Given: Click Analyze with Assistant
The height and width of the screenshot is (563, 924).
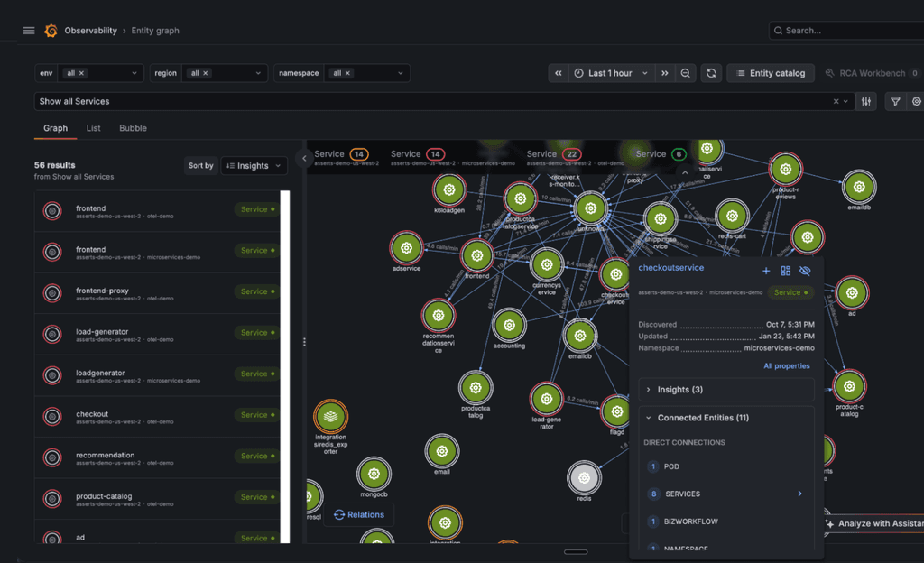Looking at the screenshot, I should point(874,523).
